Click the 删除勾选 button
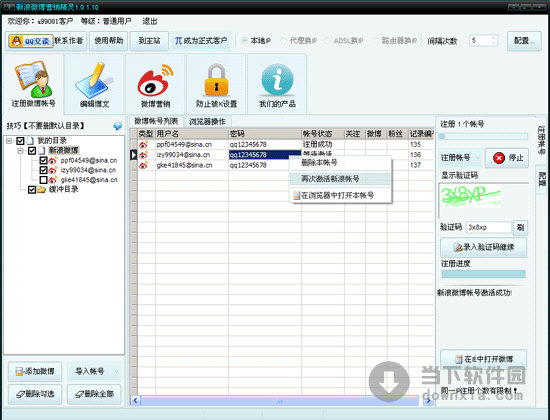The height and width of the screenshot is (420, 550). [35, 394]
